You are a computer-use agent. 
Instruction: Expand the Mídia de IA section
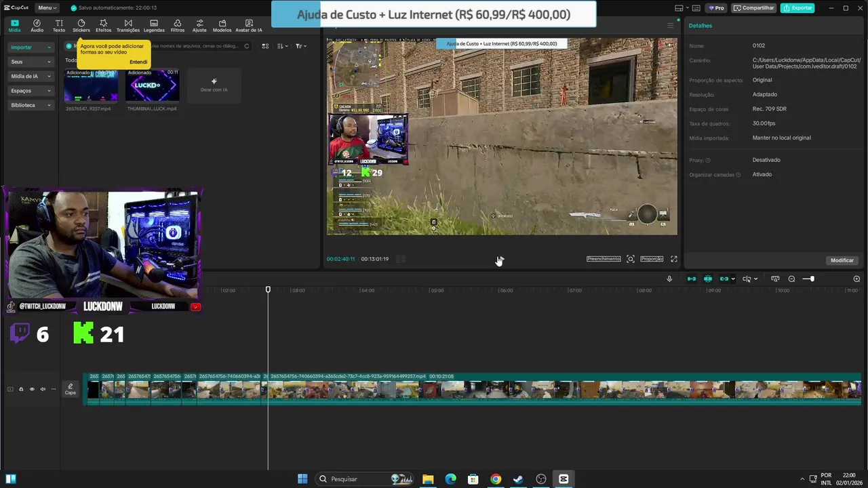[x=31, y=76]
